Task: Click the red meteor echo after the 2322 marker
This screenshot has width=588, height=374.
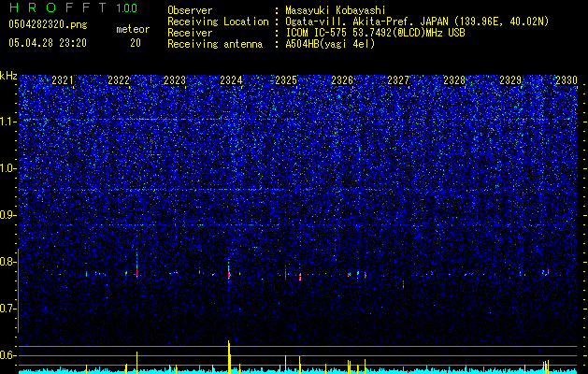Action: coord(136,272)
